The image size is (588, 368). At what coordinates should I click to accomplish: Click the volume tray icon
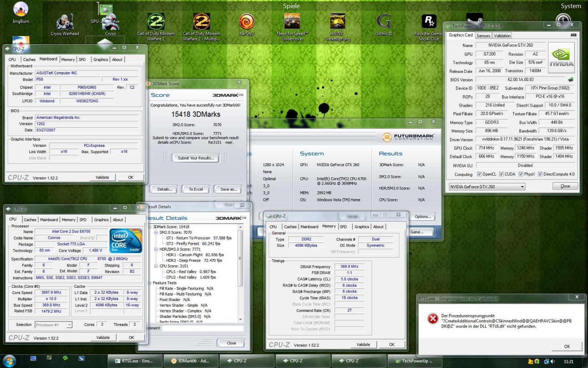tap(552, 361)
